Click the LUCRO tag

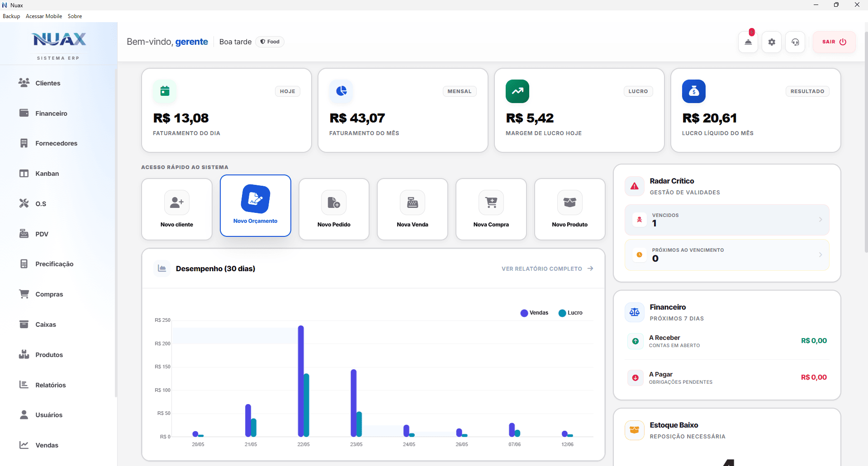click(x=638, y=91)
